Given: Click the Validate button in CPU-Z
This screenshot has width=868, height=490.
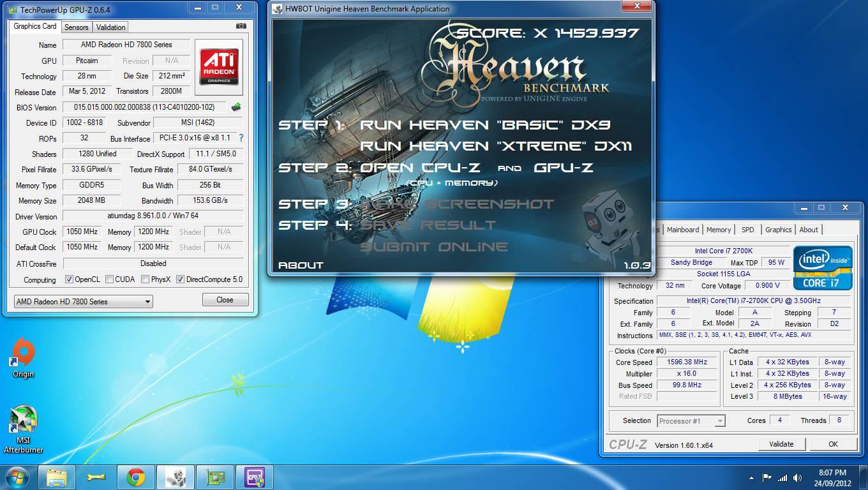Looking at the screenshot, I should [x=781, y=444].
